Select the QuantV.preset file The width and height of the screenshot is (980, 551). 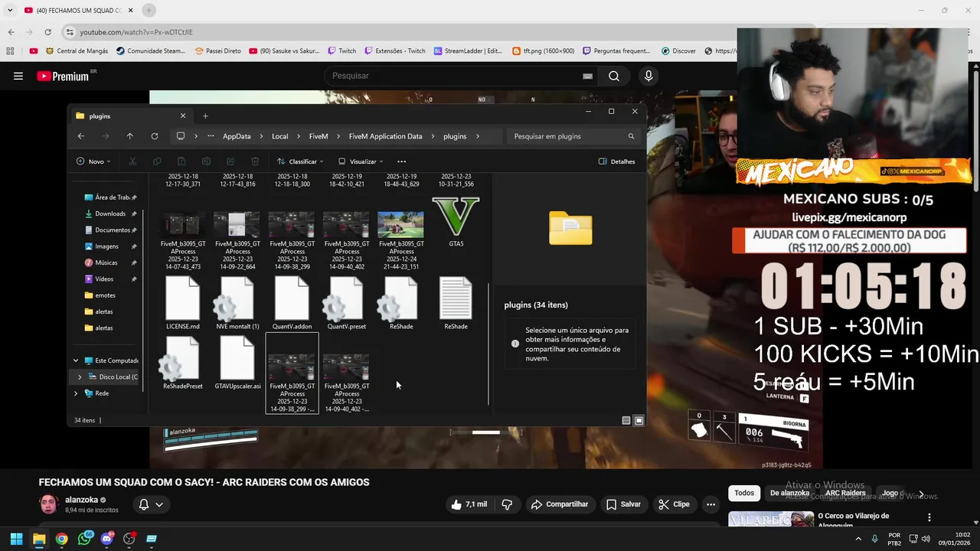(346, 304)
